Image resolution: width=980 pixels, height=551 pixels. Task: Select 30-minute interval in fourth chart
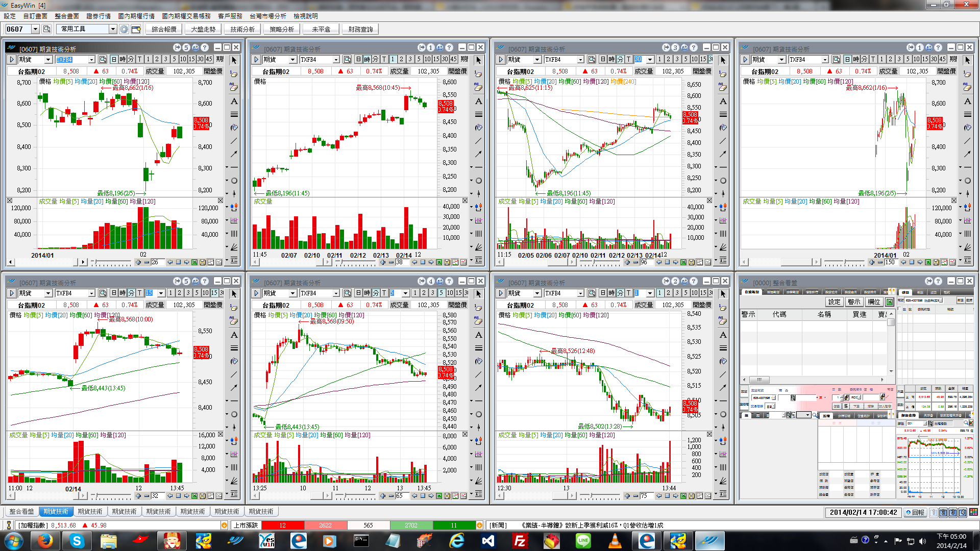pos(934,60)
